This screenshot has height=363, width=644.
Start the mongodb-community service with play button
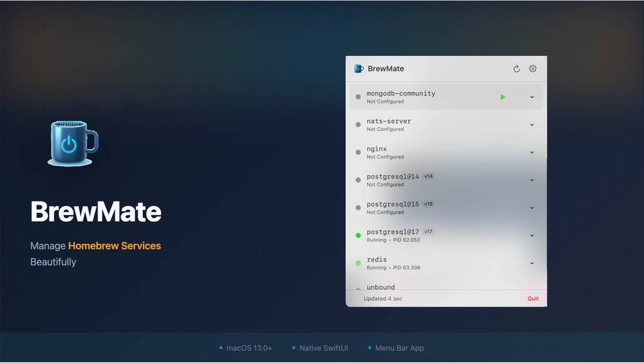tap(503, 97)
